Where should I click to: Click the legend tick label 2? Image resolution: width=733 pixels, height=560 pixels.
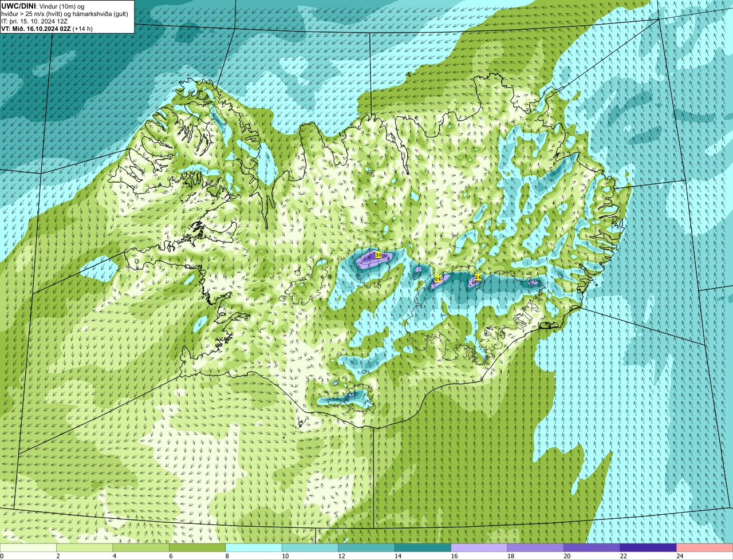tap(58, 555)
